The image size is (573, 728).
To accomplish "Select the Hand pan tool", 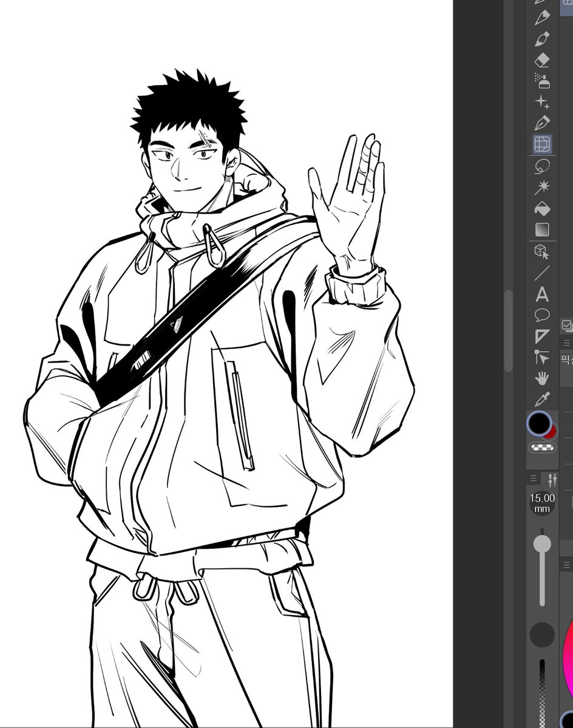I will (542, 378).
